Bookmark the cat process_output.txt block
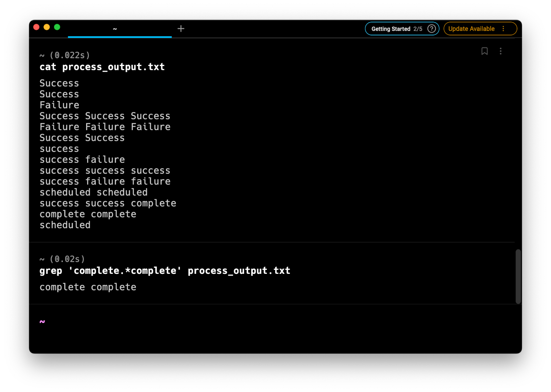Screen dimensions: 551x392 point(484,51)
